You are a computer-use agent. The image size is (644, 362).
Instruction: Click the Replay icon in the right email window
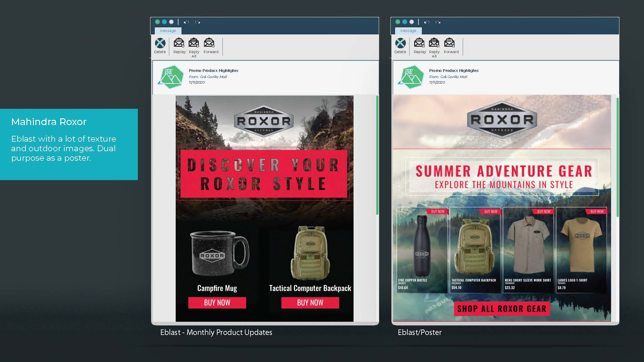click(x=419, y=43)
